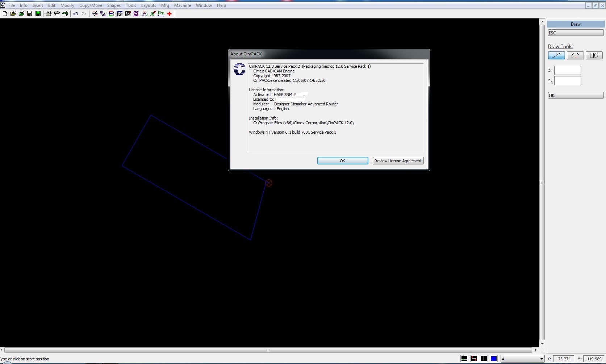606x364 pixels.
Task: Open the layer dropdown showing A
Action: (x=522, y=359)
